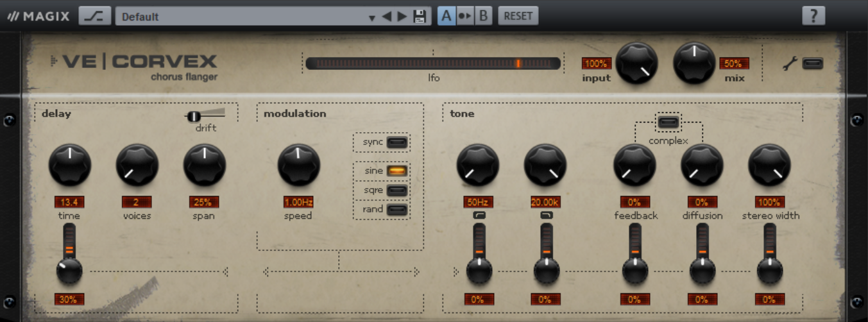Click the stereo width 100% value display
The height and width of the screenshot is (322, 868).
[770, 202]
